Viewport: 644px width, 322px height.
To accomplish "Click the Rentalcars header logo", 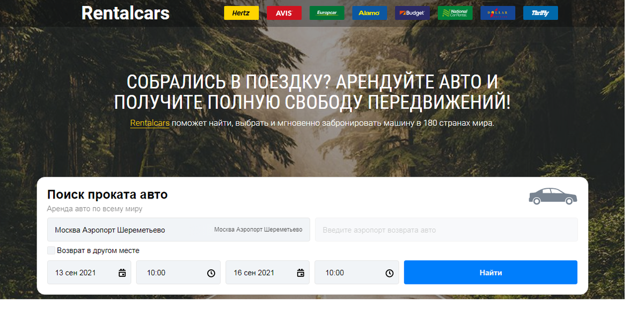I will (125, 13).
